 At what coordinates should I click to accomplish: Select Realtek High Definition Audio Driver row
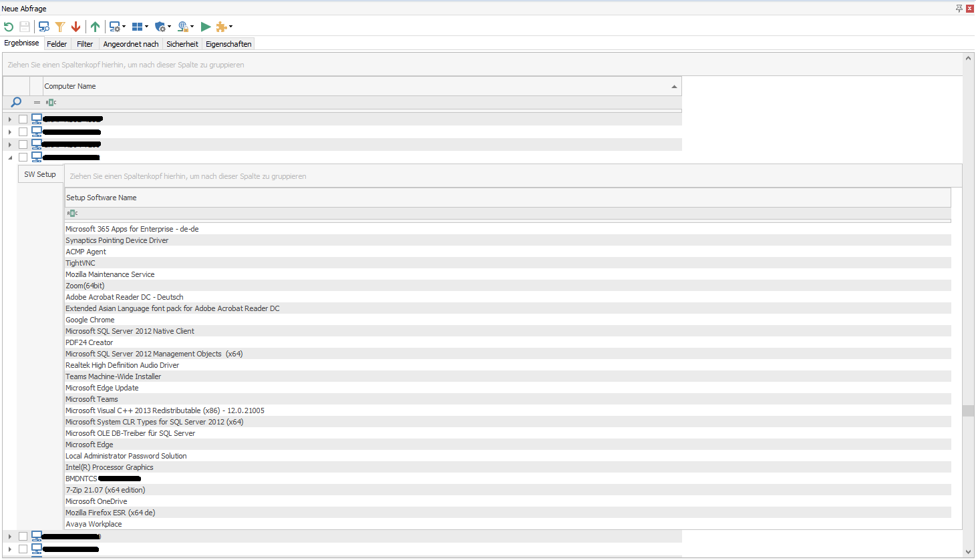coord(508,365)
